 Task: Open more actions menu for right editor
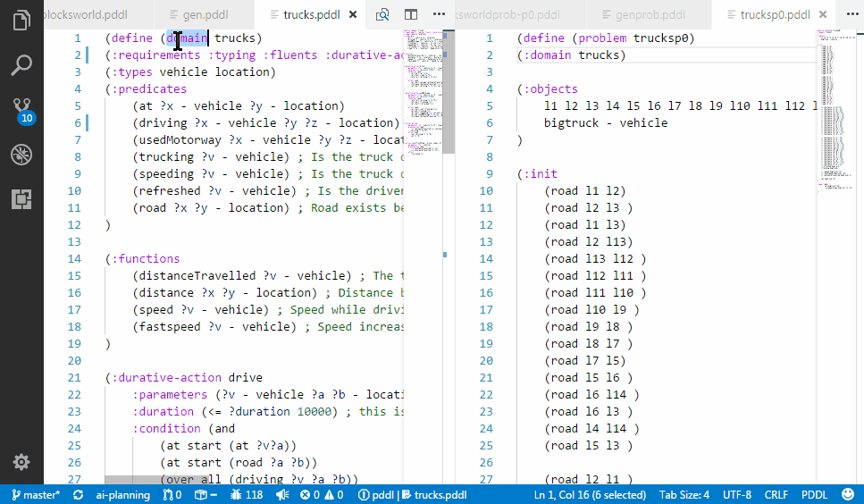click(x=852, y=15)
